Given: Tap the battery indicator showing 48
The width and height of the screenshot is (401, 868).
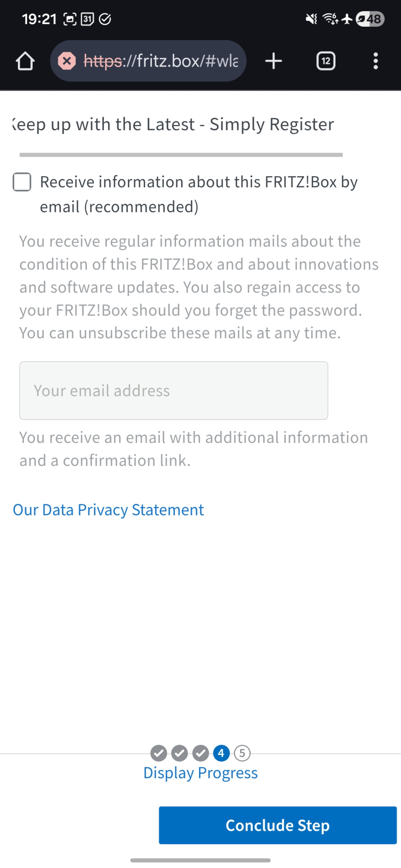Looking at the screenshot, I should pos(370,19).
